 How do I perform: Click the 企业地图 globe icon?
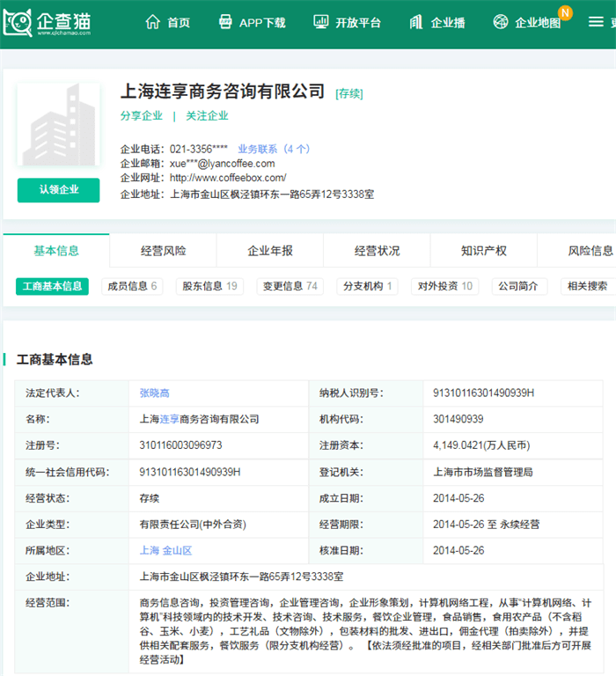[x=501, y=21]
